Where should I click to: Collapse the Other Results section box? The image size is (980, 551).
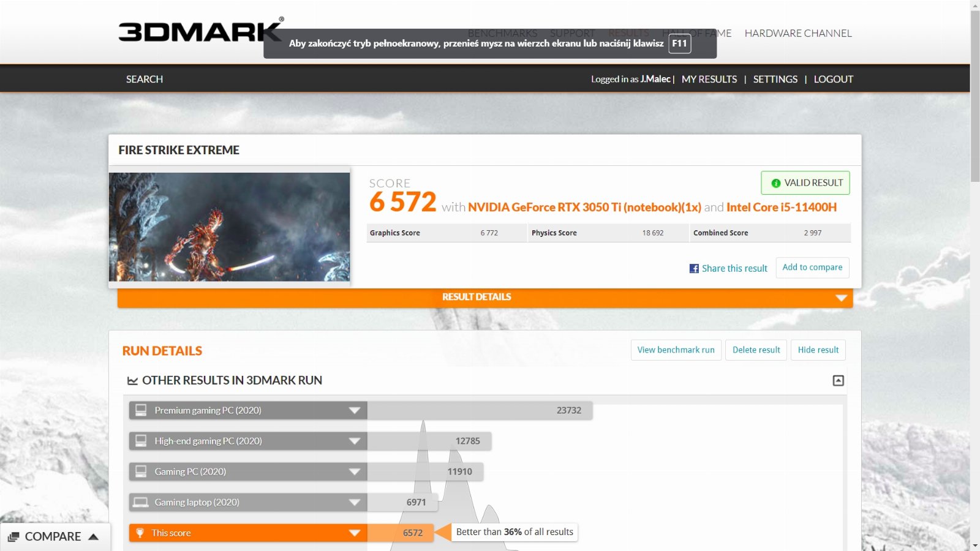coord(838,381)
